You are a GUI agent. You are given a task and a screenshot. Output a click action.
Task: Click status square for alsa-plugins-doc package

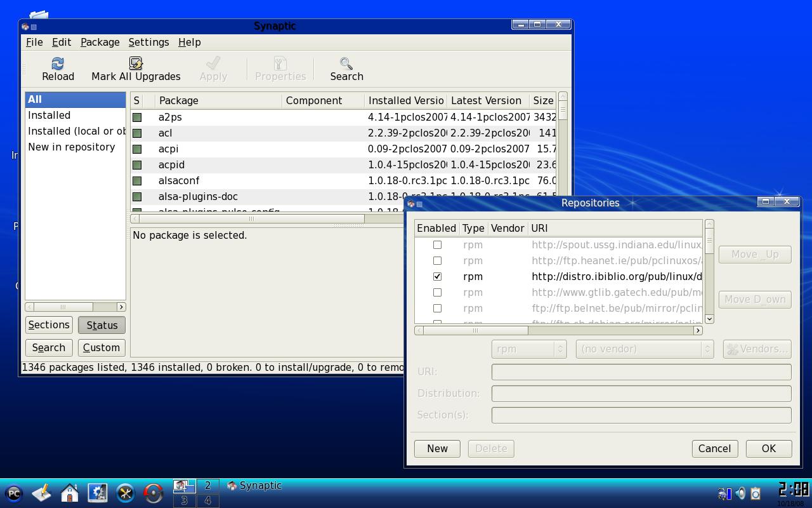point(137,197)
